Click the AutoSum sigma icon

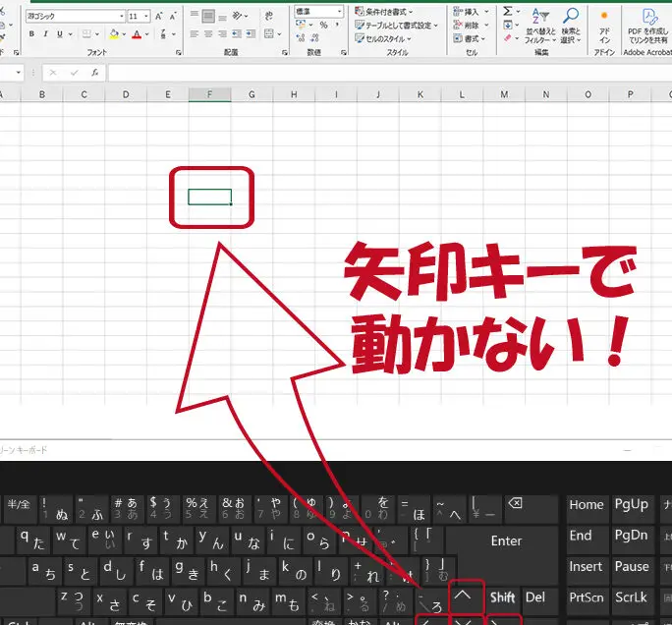click(508, 11)
